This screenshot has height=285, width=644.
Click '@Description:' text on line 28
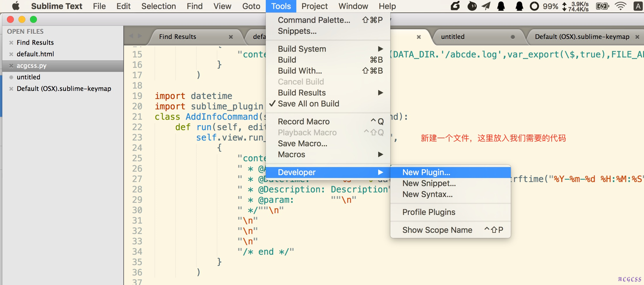pyautogui.click(x=291, y=190)
